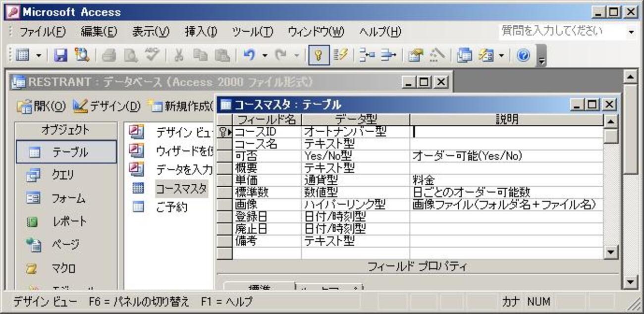Viewport: 644px width, 314px height.
Task: Open the Undo history dropdown arrow
Action: (265, 55)
